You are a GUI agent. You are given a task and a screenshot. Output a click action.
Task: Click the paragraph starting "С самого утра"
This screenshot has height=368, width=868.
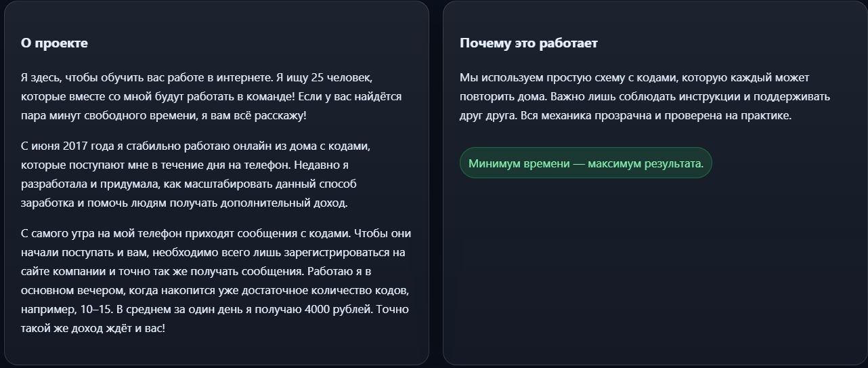point(215,281)
